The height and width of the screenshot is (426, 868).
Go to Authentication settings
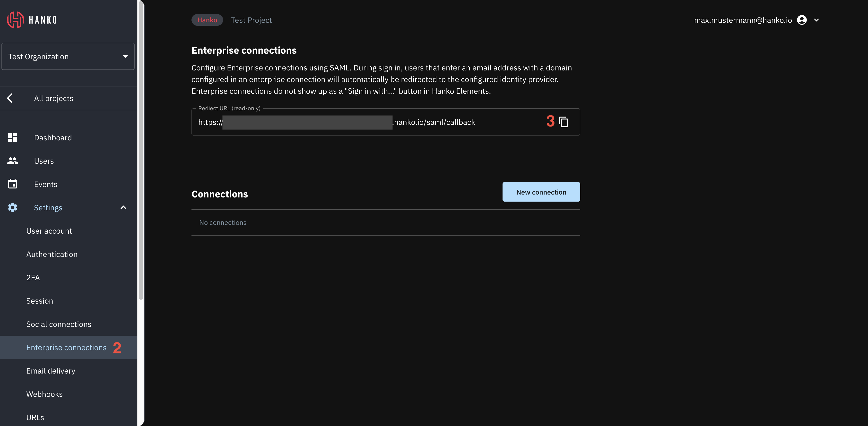coord(52,254)
